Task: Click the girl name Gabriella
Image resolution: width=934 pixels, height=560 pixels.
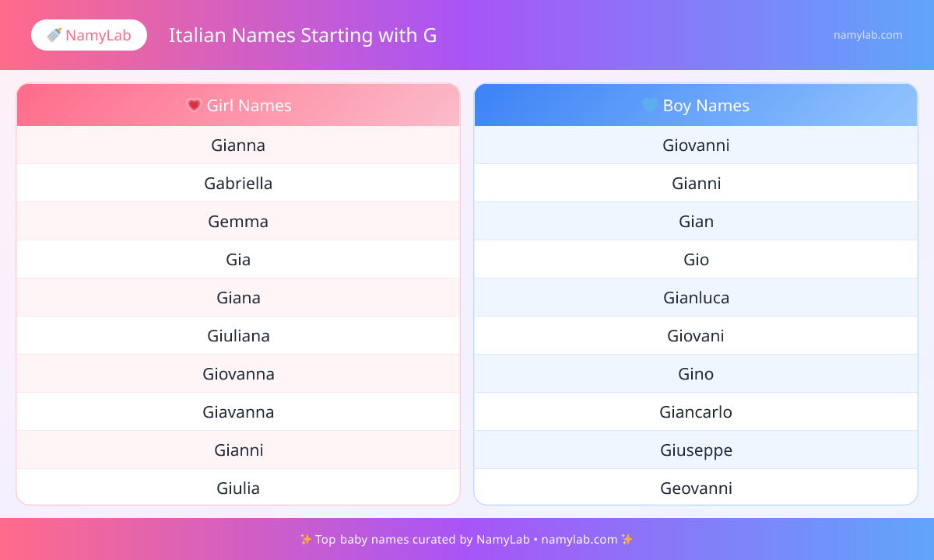Action: (x=238, y=184)
